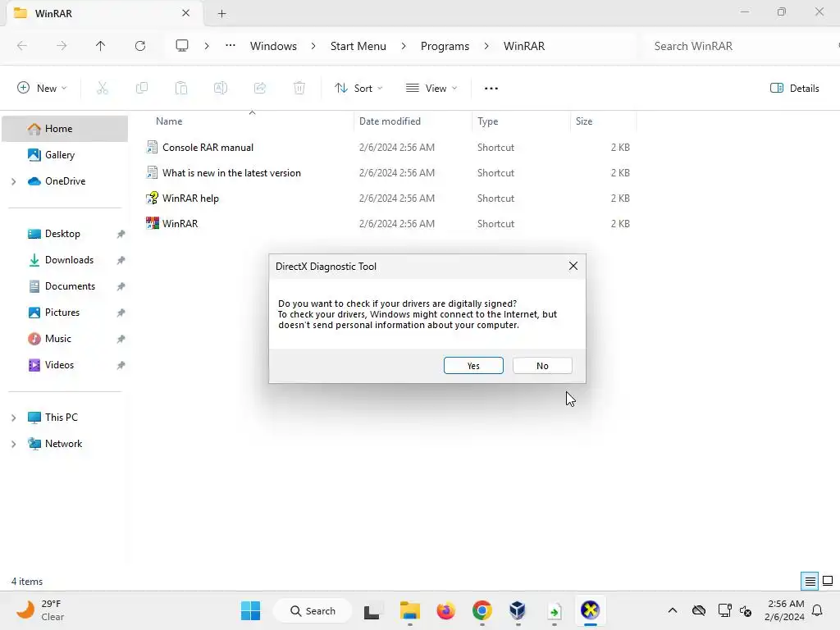Screen dimensions: 840x630
Task: Click the taskbar Search box
Action: [x=313, y=610]
